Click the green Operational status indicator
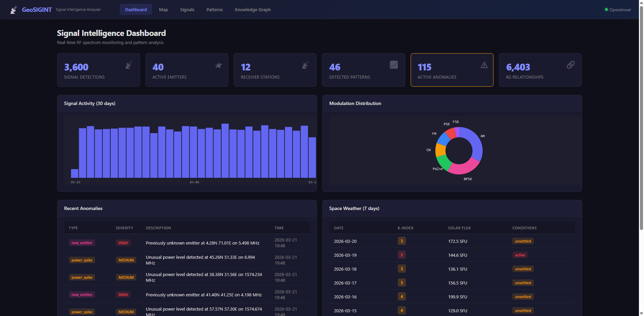The width and height of the screenshot is (644, 316). [x=606, y=9]
